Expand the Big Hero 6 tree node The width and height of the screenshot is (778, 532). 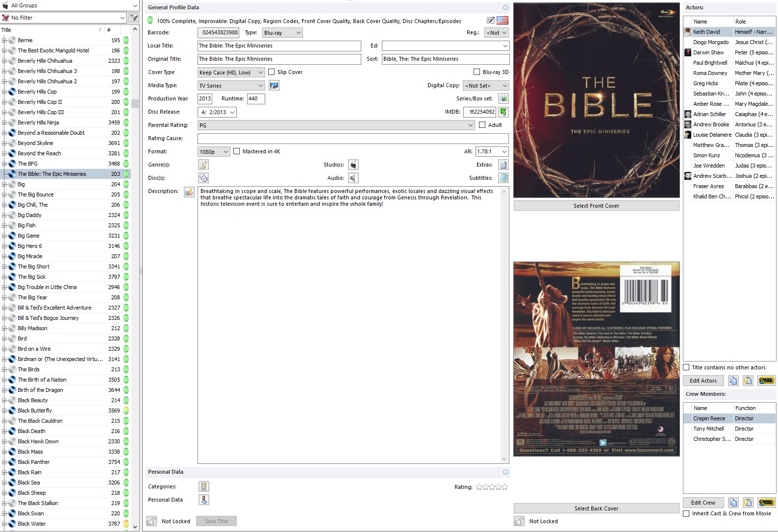pos(4,246)
